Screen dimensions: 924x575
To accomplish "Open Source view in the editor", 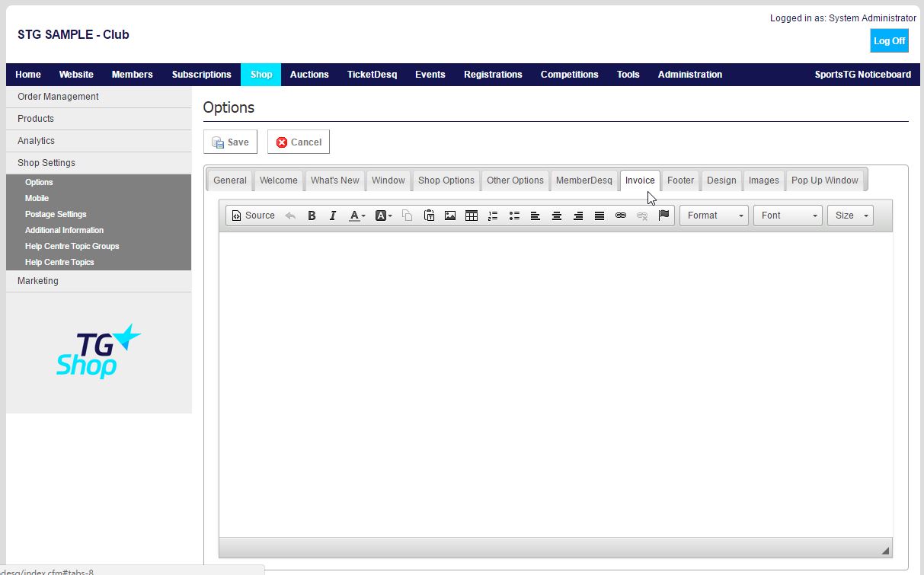I will point(253,216).
